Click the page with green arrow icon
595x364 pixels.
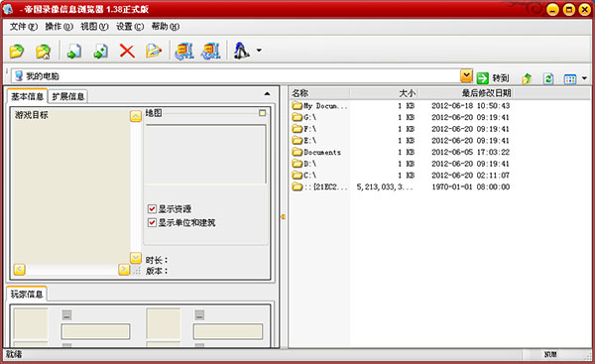point(74,51)
